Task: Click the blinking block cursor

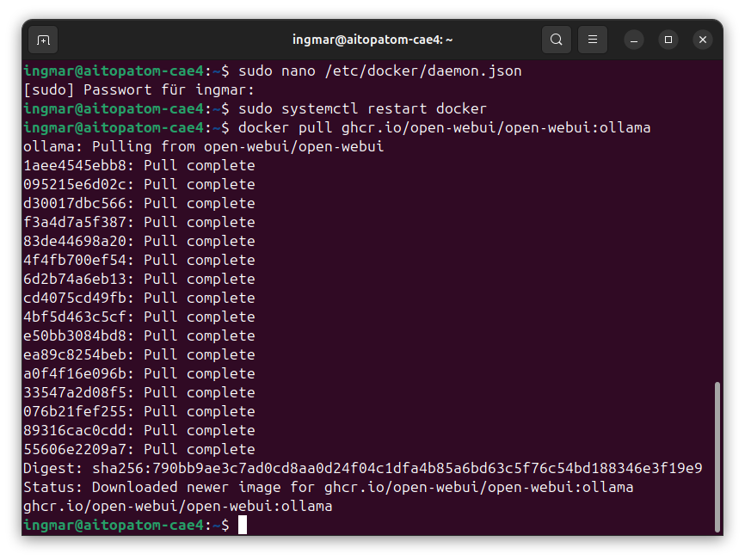Action: [x=242, y=525]
